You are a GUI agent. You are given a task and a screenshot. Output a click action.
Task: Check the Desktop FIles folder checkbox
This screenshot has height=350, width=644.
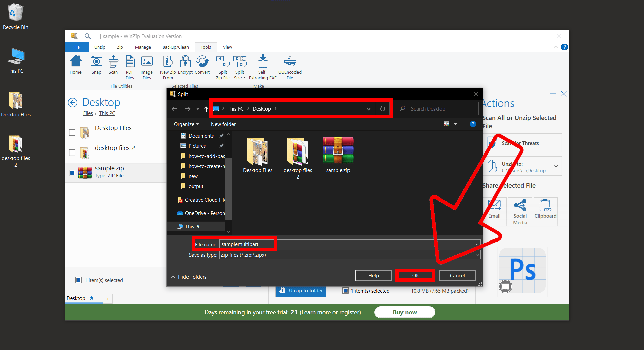[x=72, y=133]
